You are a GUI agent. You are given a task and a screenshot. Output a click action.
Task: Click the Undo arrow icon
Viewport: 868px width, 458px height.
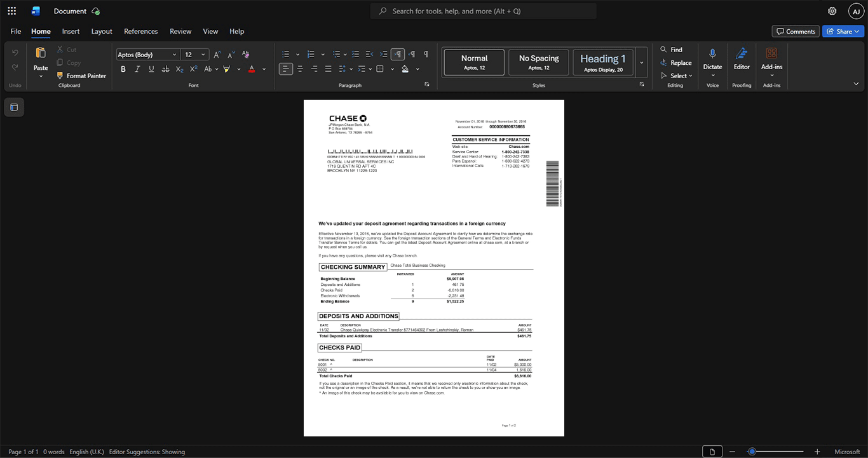15,53
